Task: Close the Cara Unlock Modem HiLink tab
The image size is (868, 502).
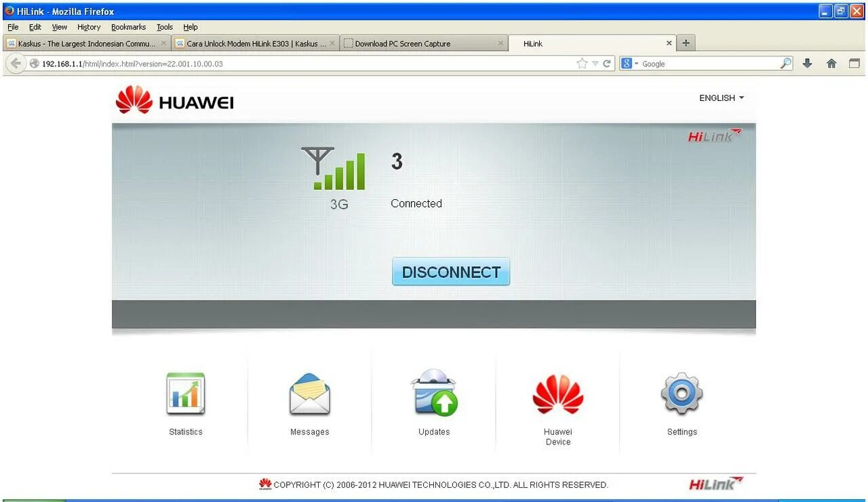Action: pos(332,43)
